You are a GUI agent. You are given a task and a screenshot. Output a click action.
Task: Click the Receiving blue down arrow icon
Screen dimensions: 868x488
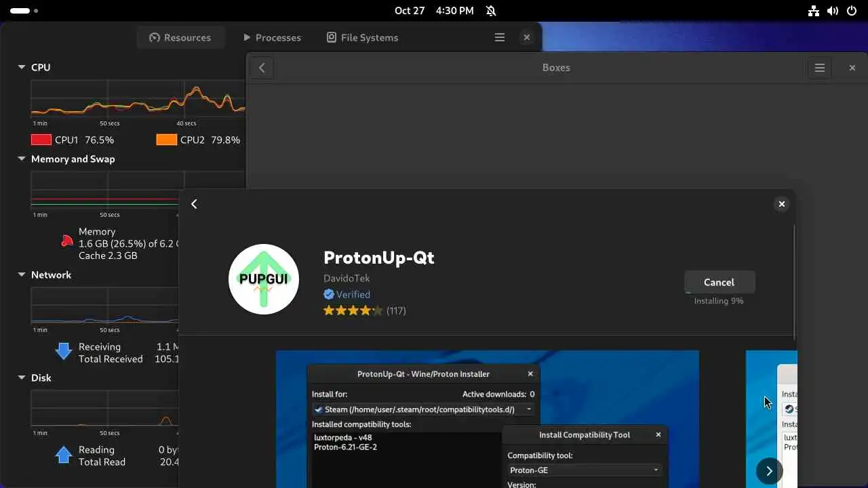click(x=64, y=350)
